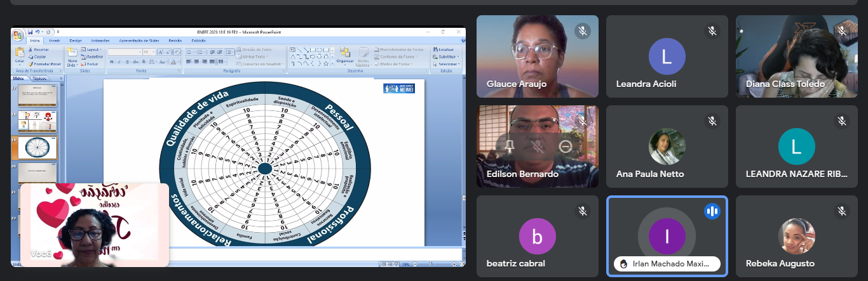Click the Localizar button
Screen dimensions: 868x281
coord(445,49)
